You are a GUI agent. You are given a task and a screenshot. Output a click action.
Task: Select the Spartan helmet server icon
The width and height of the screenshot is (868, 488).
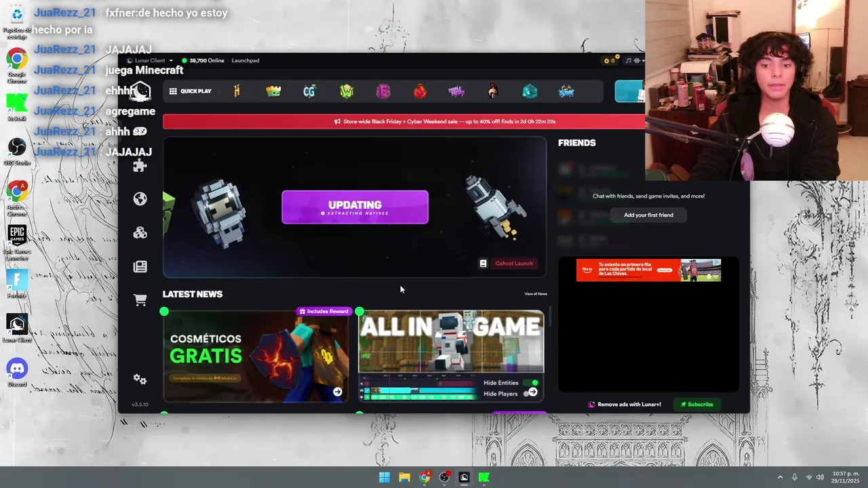(493, 91)
